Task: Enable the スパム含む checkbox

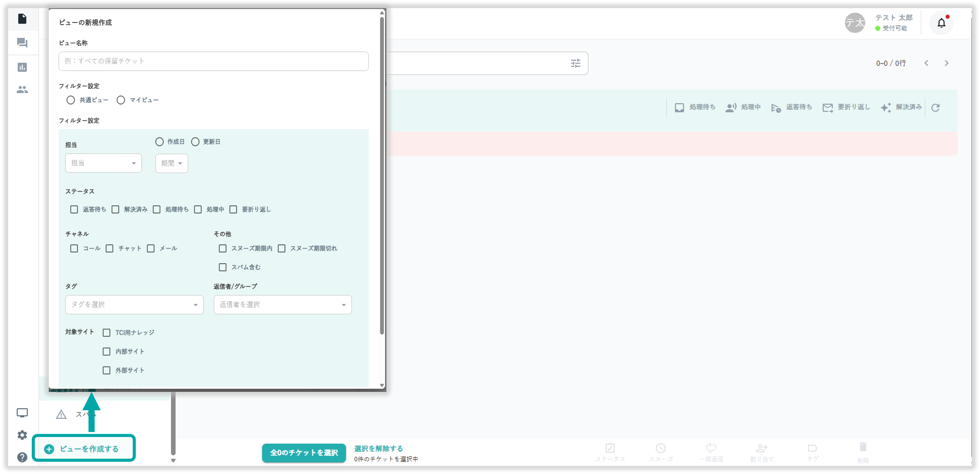Action: point(223,267)
